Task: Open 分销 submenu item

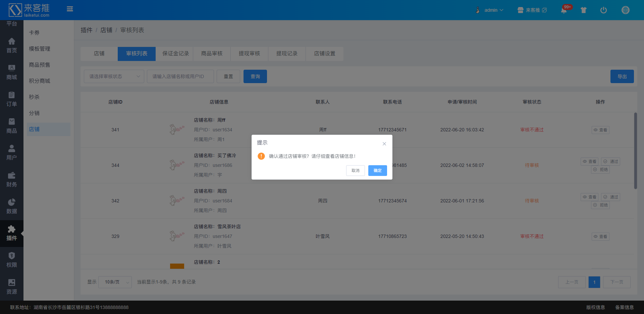Action: point(49,113)
